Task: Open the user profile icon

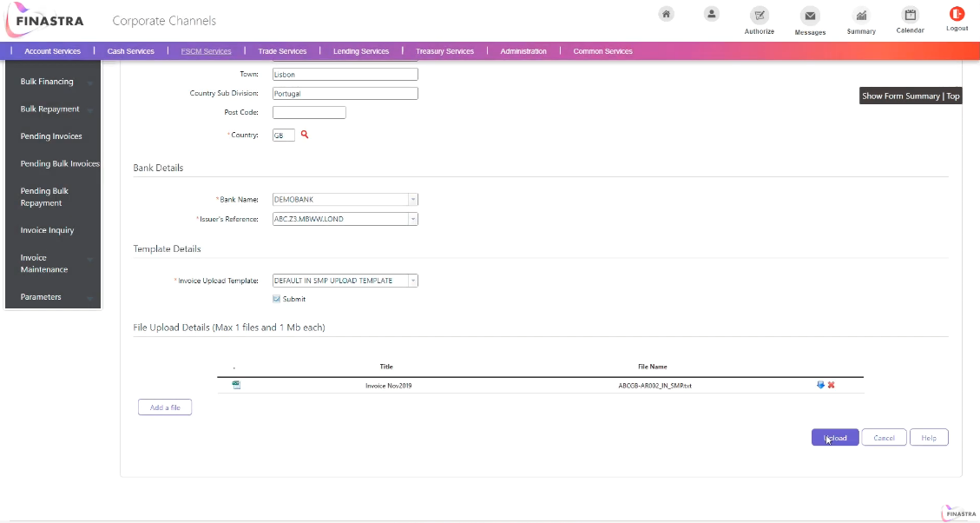Action: coord(711,15)
